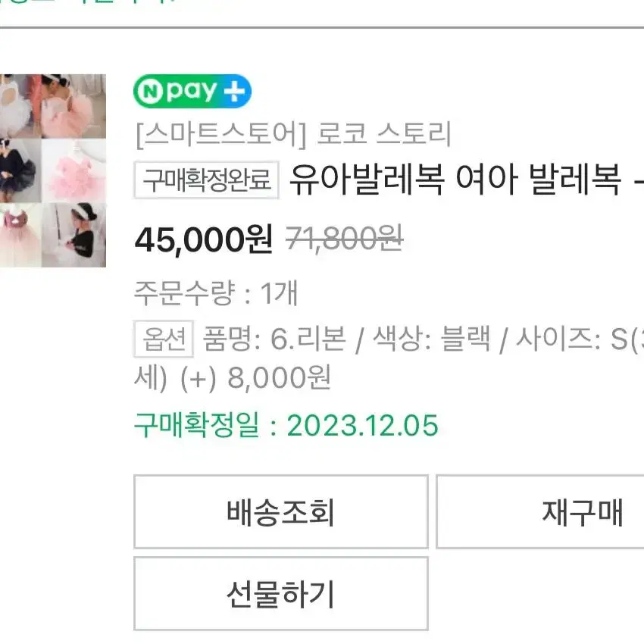Click the struck-through 71,800원 original price
This screenshot has height=644, width=644.
(344, 239)
